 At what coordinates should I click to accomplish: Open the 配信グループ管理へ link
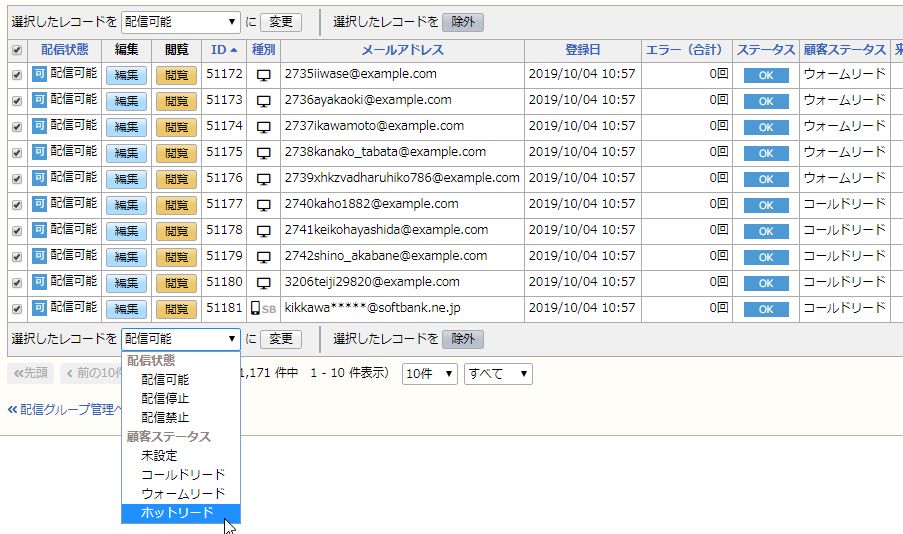[65, 410]
